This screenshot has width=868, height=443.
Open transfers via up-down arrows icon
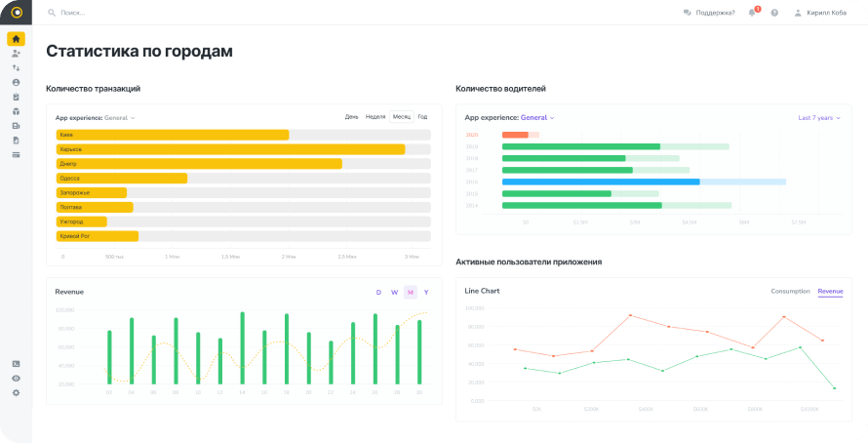16,68
